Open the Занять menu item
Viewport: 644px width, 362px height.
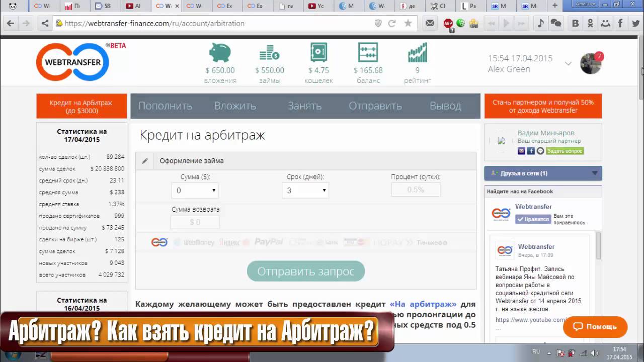pos(304,106)
